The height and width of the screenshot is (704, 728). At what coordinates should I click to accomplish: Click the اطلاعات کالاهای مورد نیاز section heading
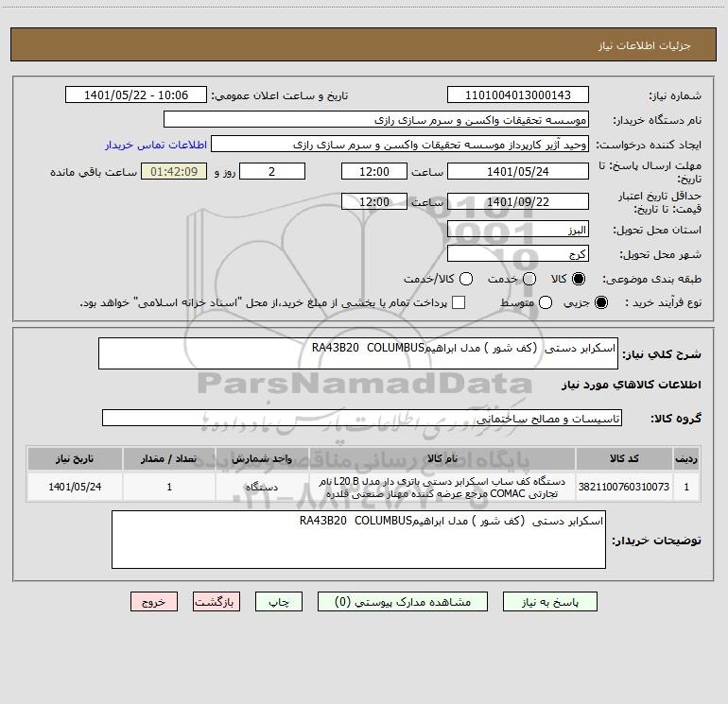pos(631,385)
